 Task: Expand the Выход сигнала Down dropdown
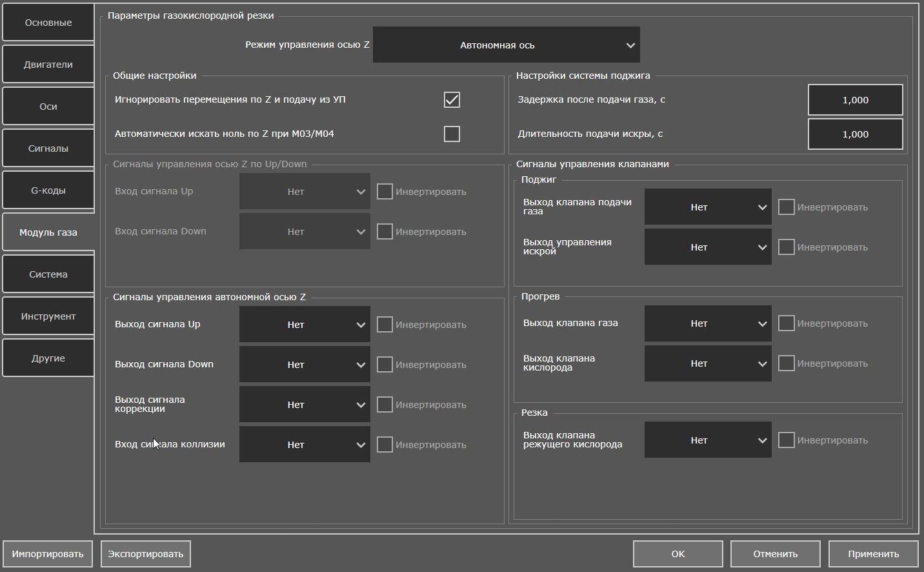(305, 364)
